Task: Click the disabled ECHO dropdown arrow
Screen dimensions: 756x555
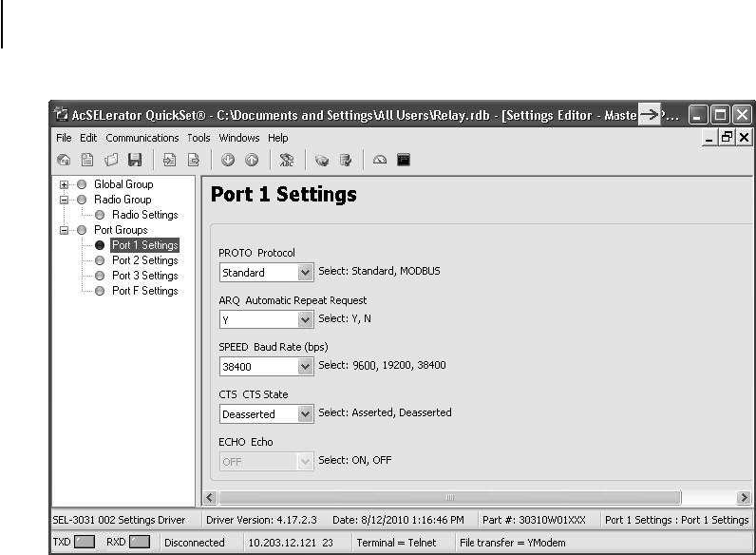Action: (305, 461)
